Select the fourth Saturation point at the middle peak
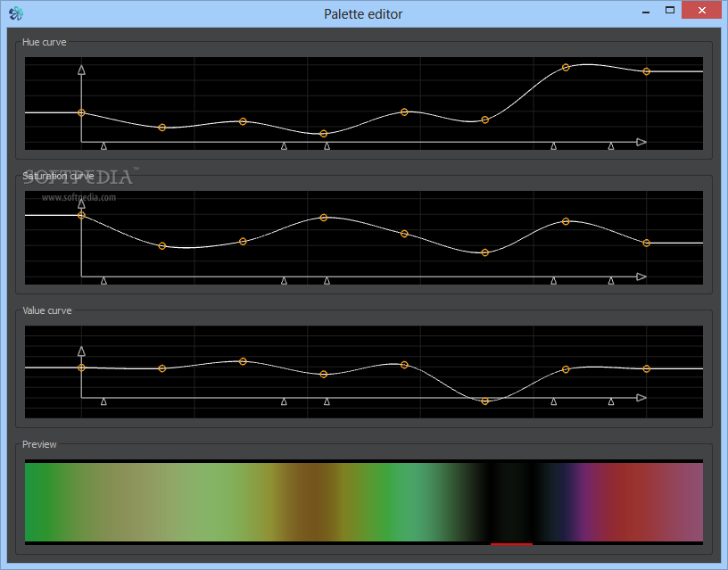Viewport: 728px width, 570px height. point(324,218)
